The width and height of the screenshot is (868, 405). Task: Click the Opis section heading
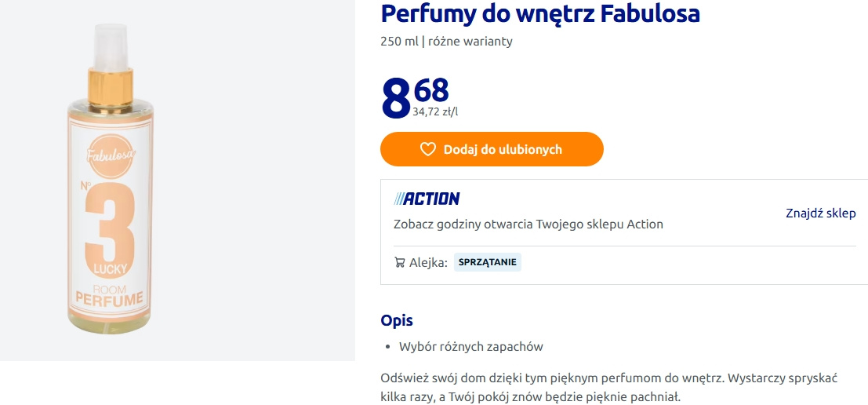(396, 320)
